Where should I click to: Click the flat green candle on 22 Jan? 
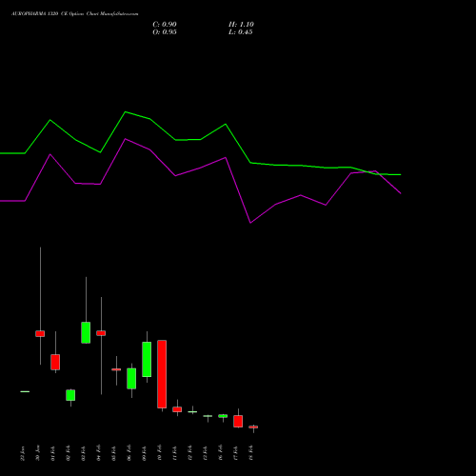click(x=25, y=391)
